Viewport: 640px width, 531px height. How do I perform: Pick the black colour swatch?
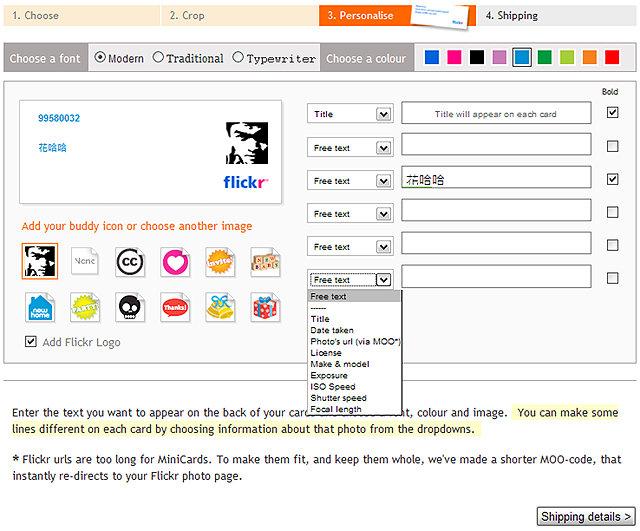(477, 57)
